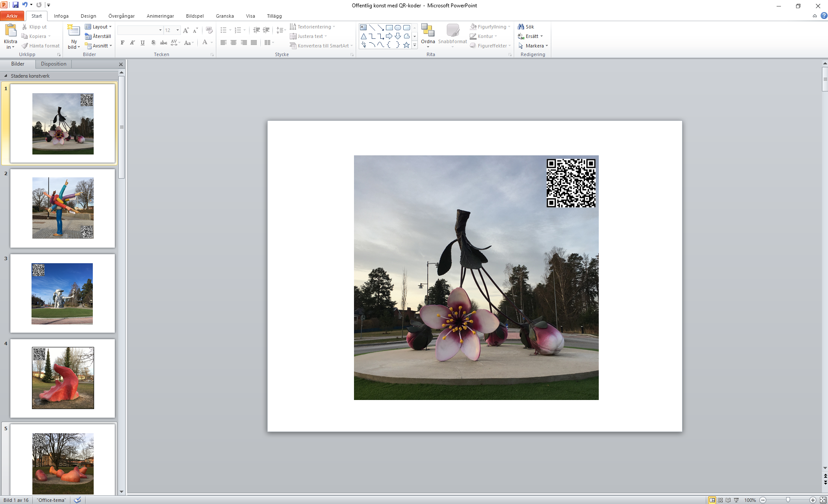Click Återställ to reset slide

[x=98, y=36]
